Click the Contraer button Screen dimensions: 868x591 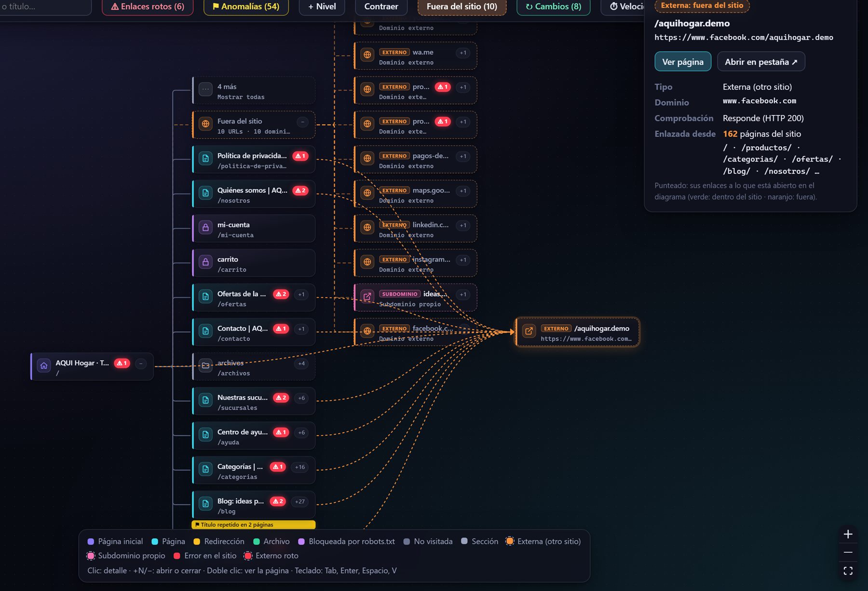point(381,7)
